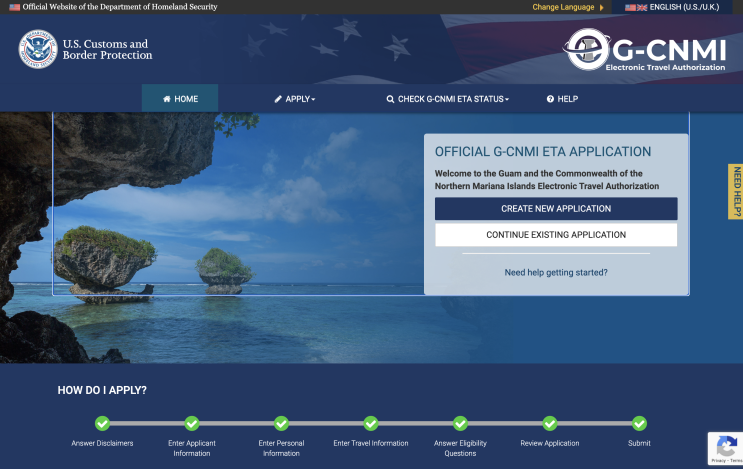This screenshot has height=469, width=743.
Task: Click the Enter Applicant Information checkmark
Action: coord(192,423)
